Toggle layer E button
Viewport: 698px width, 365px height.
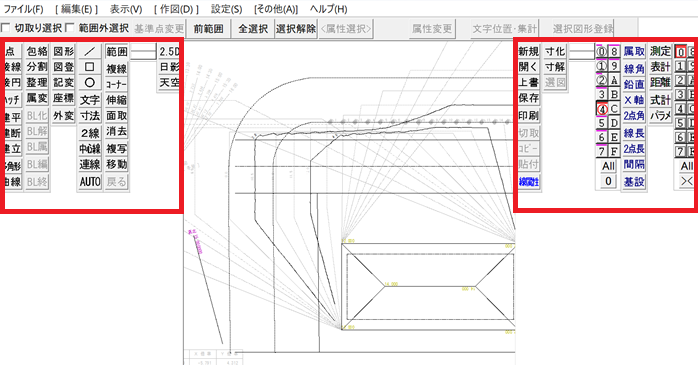click(x=614, y=137)
